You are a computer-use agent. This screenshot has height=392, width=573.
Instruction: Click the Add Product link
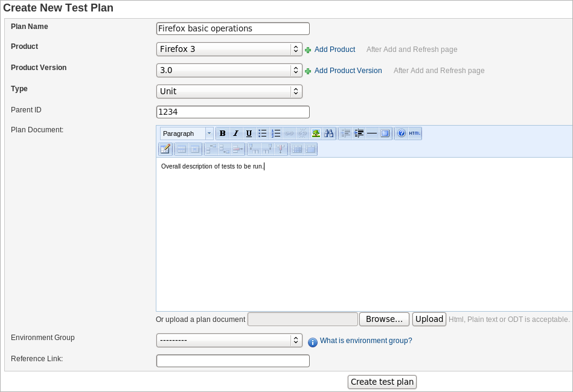click(x=335, y=50)
